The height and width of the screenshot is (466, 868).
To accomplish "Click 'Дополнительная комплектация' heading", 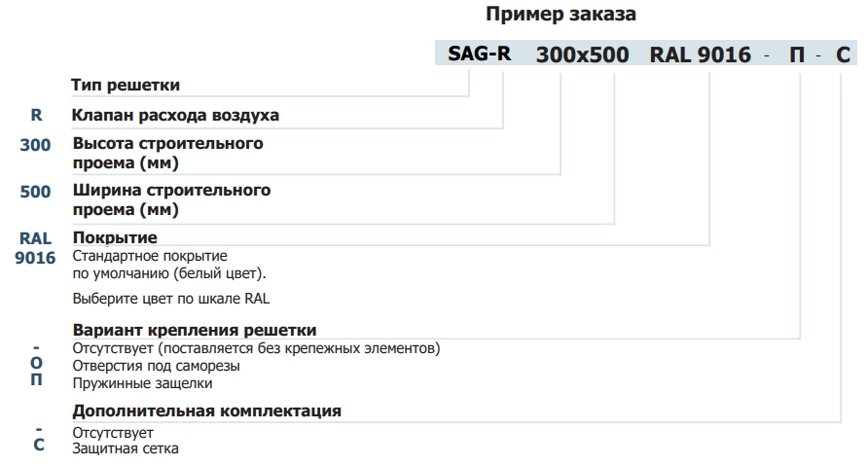I will pyautogui.click(x=207, y=412).
